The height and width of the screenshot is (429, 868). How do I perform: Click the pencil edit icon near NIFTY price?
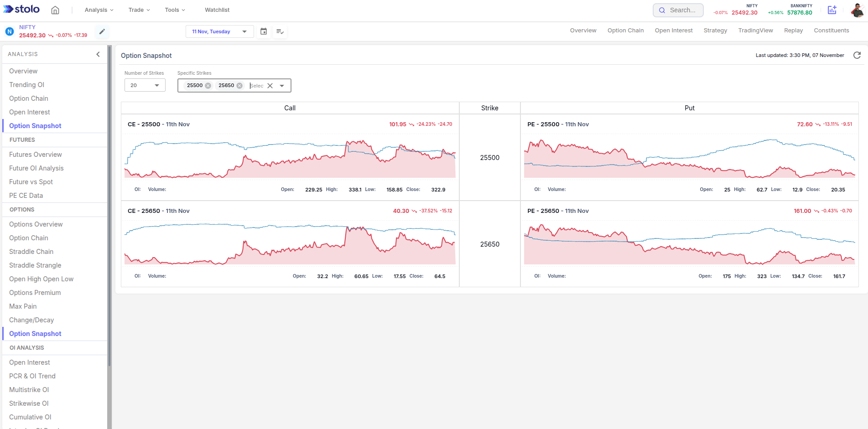point(102,31)
